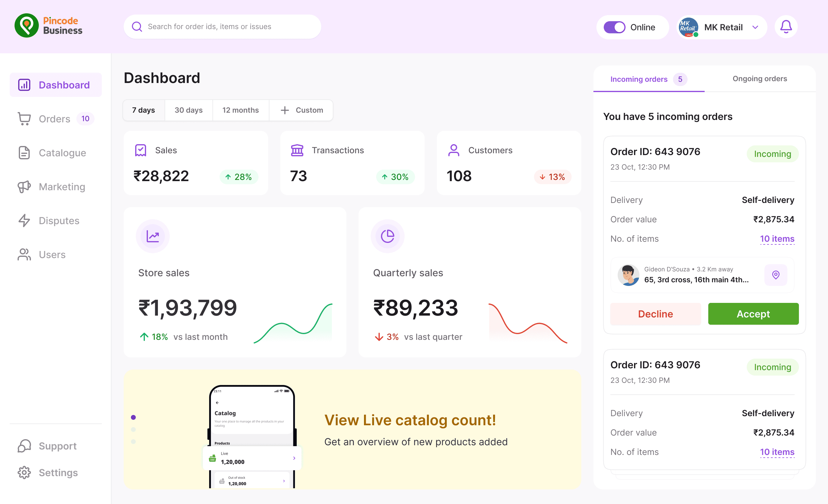The image size is (828, 504).
Task: Click the plus icon beside Custom
Action: (x=285, y=110)
